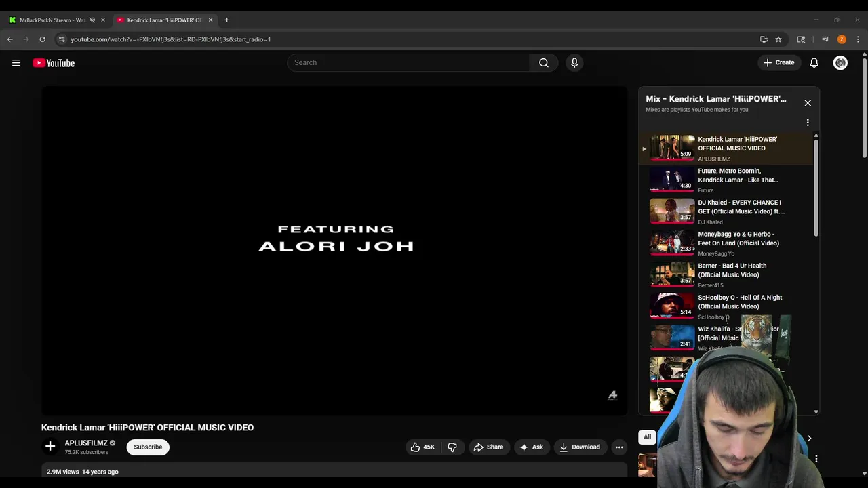Reload the current page
Image resolution: width=868 pixels, height=488 pixels.
click(x=42, y=39)
